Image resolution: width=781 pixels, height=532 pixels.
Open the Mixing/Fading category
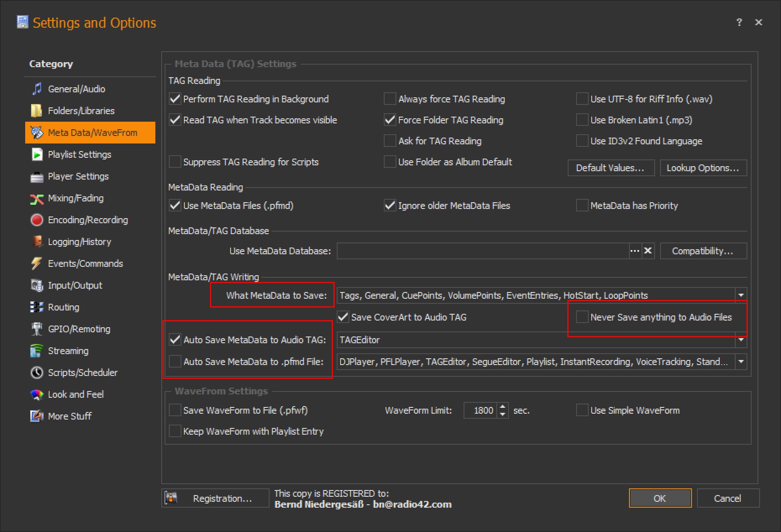coord(76,198)
